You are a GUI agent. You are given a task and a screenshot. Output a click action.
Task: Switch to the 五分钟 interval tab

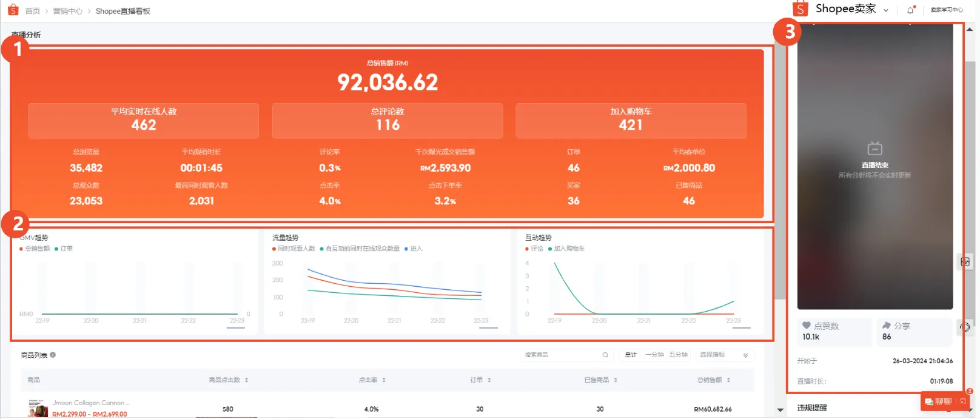coord(678,355)
